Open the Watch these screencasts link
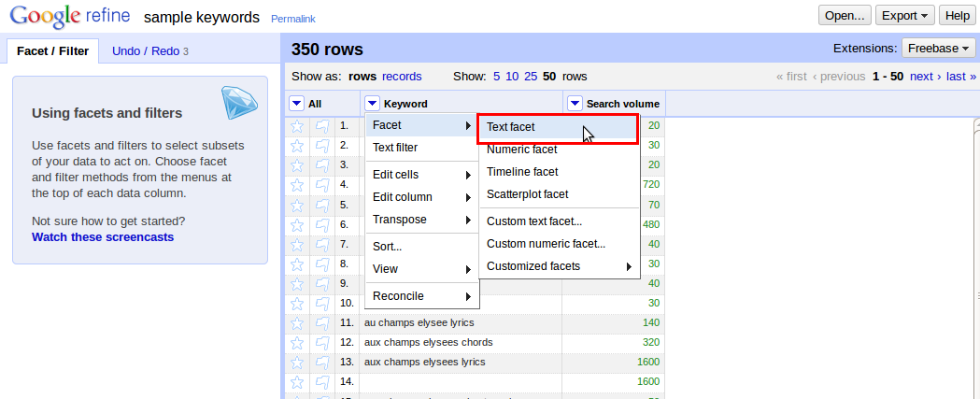The width and height of the screenshot is (980, 399). pyautogui.click(x=103, y=237)
